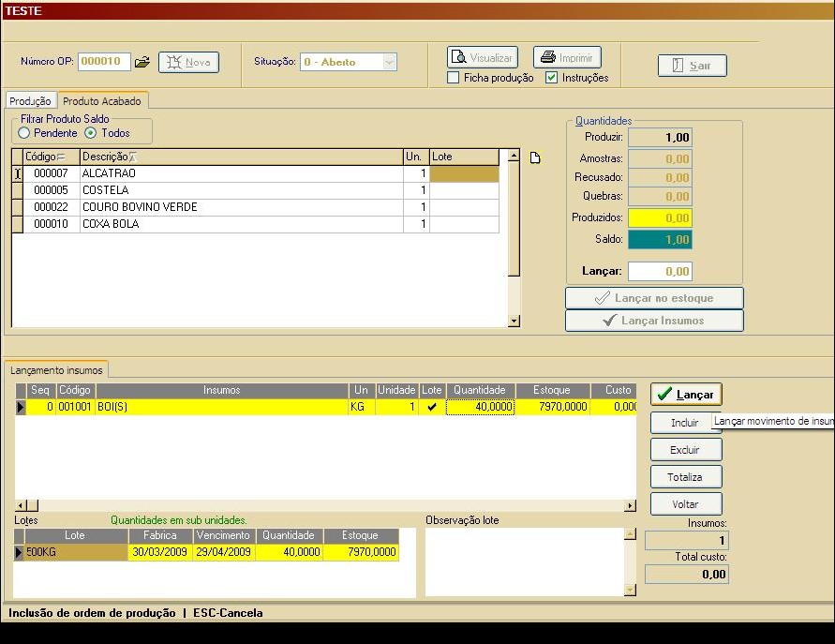
Task: Click the Descrição column sort icon
Action: coord(133,157)
